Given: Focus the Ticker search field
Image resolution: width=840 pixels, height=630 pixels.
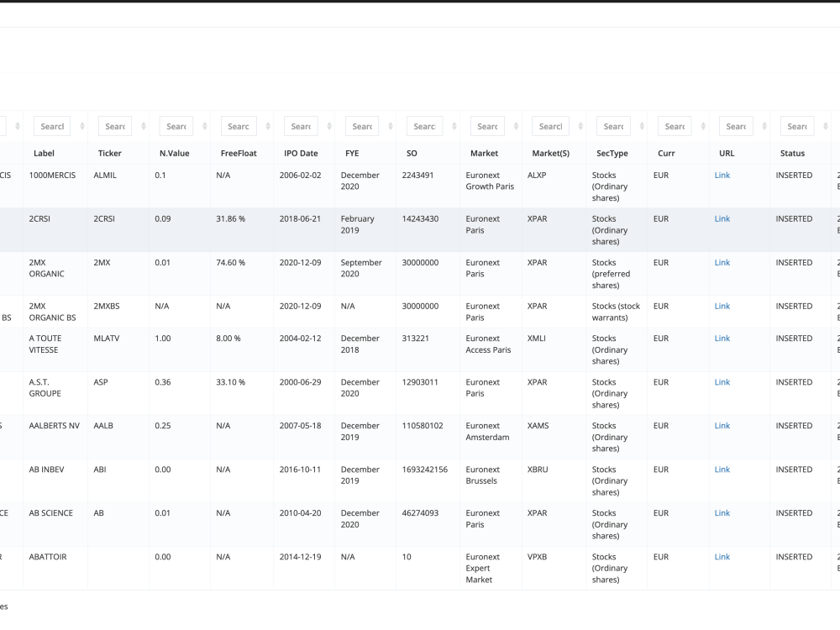Looking at the screenshot, I should (x=114, y=127).
